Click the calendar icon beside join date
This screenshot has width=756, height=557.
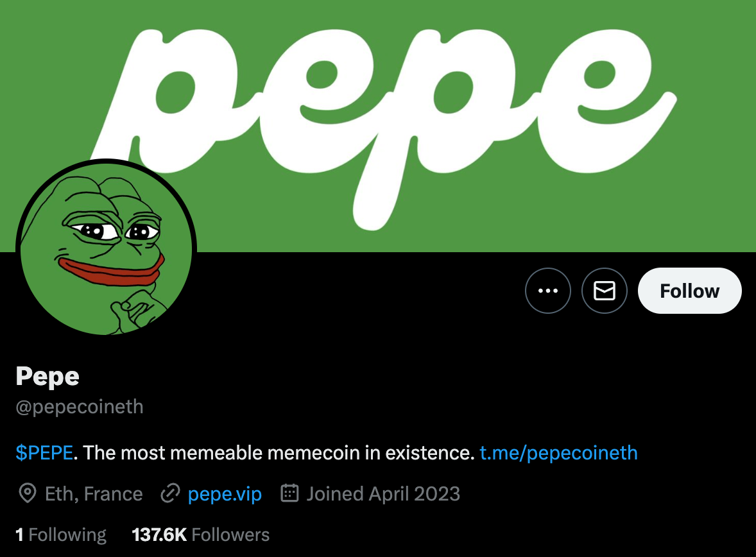pos(290,493)
